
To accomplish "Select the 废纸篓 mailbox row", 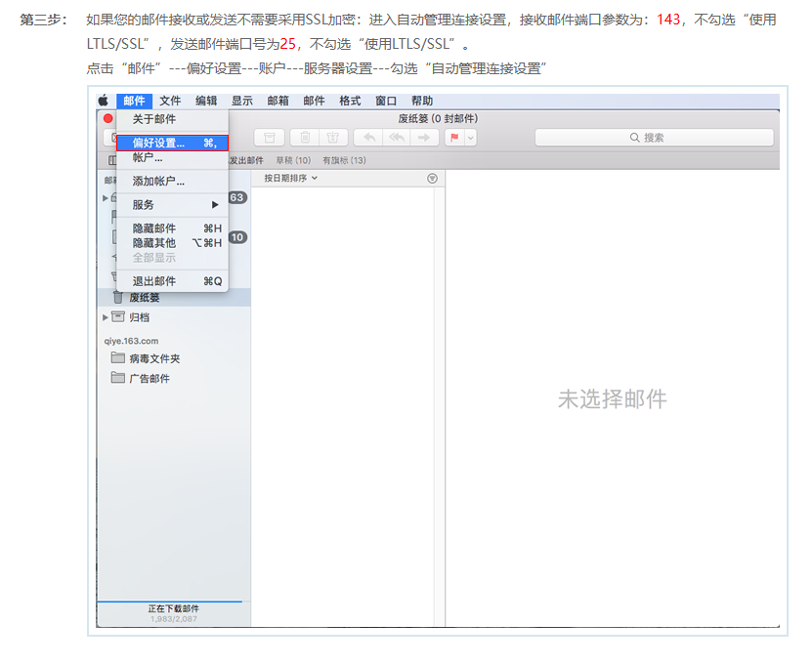I will 174,297.
